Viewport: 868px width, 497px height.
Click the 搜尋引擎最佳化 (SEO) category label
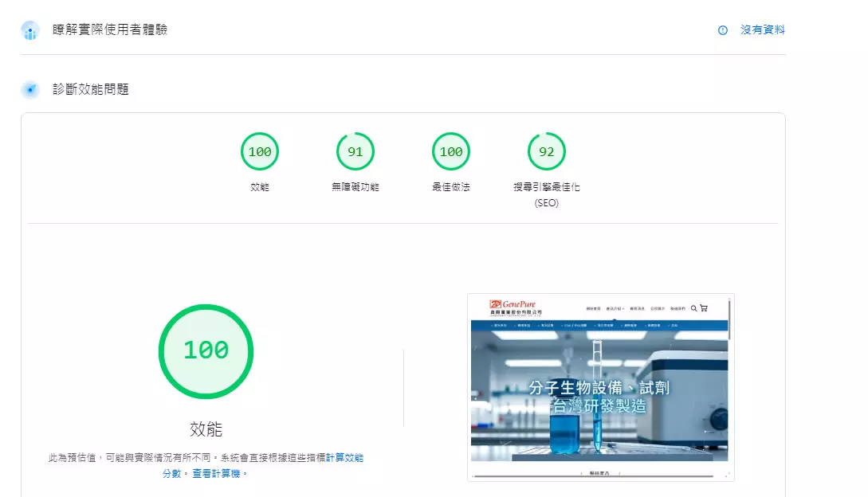(547, 194)
